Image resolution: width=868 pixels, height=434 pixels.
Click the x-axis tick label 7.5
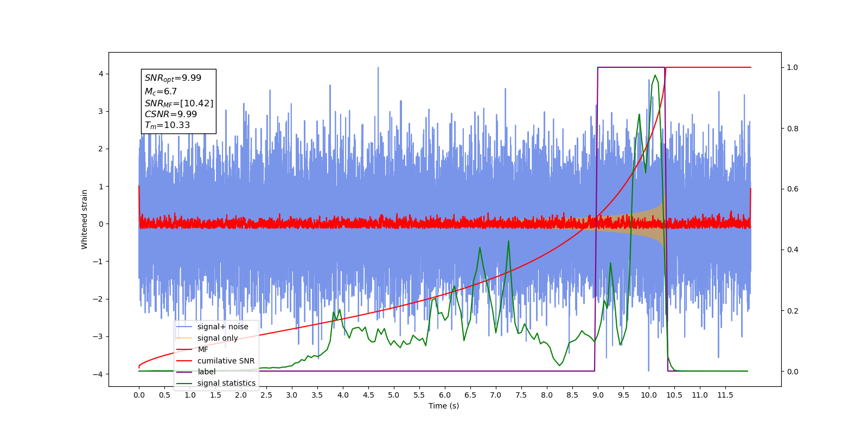click(x=521, y=395)
